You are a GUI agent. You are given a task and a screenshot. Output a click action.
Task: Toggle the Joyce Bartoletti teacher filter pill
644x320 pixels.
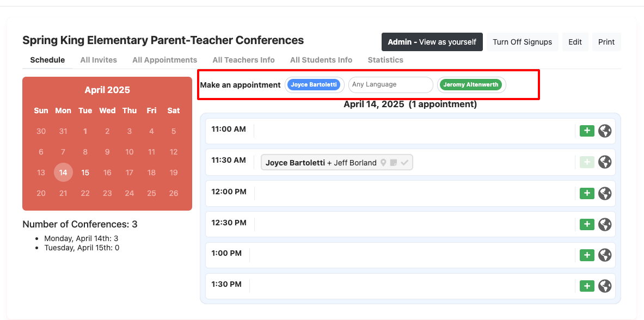pos(315,84)
